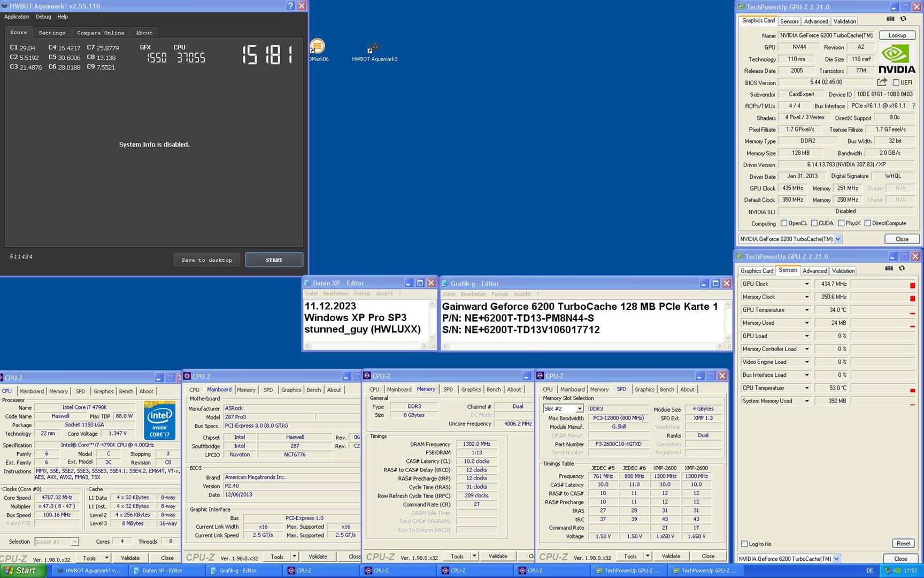Image resolution: width=924 pixels, height=578 pixels.
Task: Click the Memory Clock sensor graph bar
Action: tap(883, 297)
